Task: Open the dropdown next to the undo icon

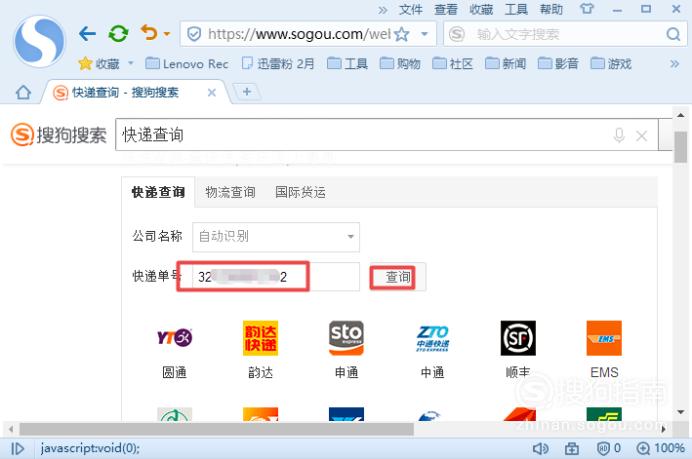Action: [167, 34]
